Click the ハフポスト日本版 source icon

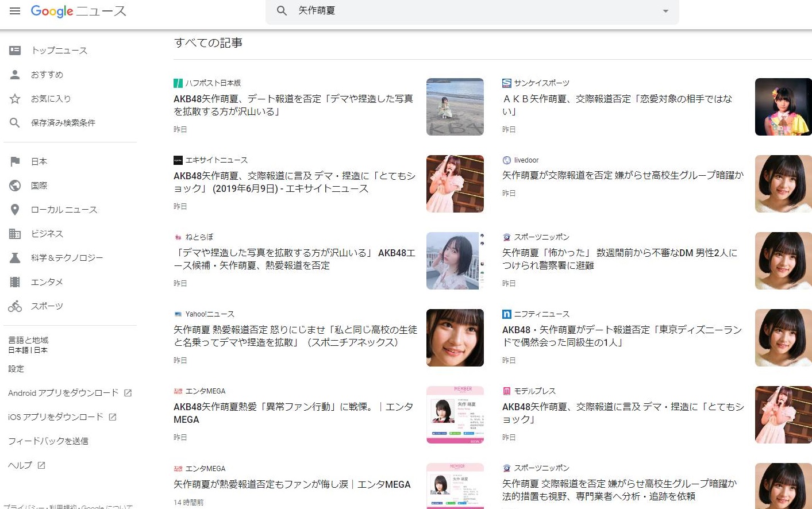coord(178,83)
